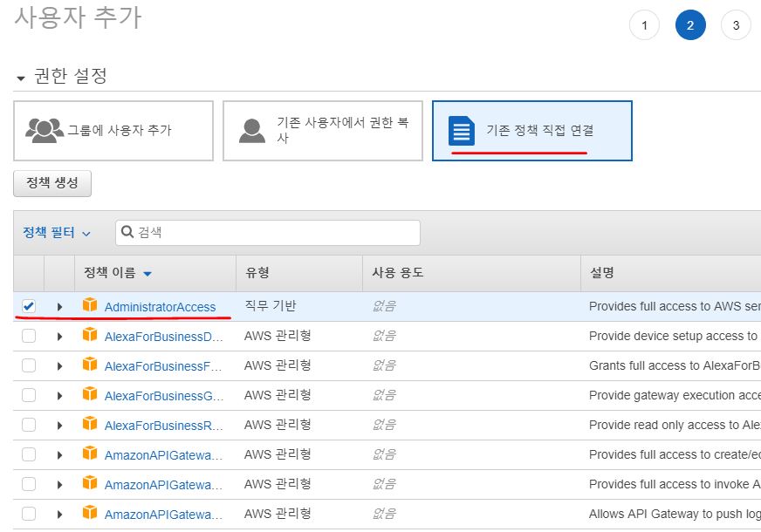761x532 pixels.
Task: Click policy icon in row 'Provides full access to invoke'
Action: point(90,482)
